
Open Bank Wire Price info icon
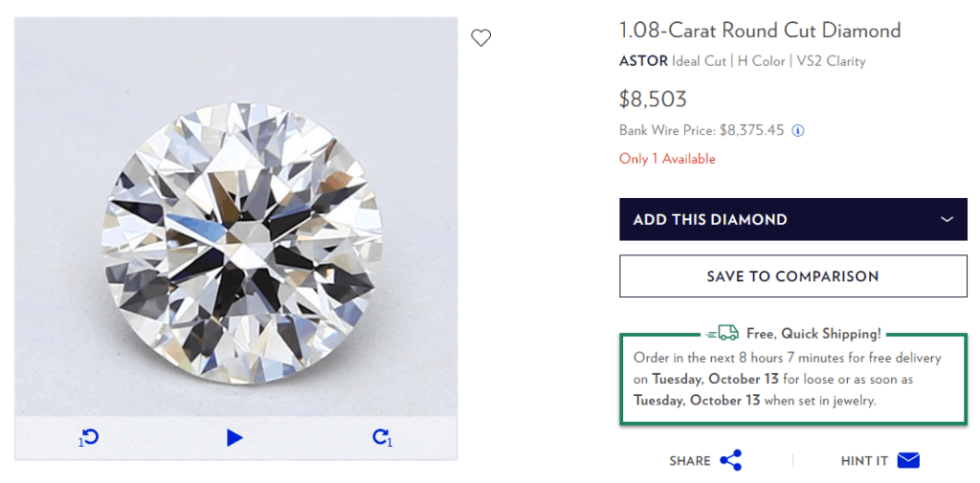pos(798,131)
